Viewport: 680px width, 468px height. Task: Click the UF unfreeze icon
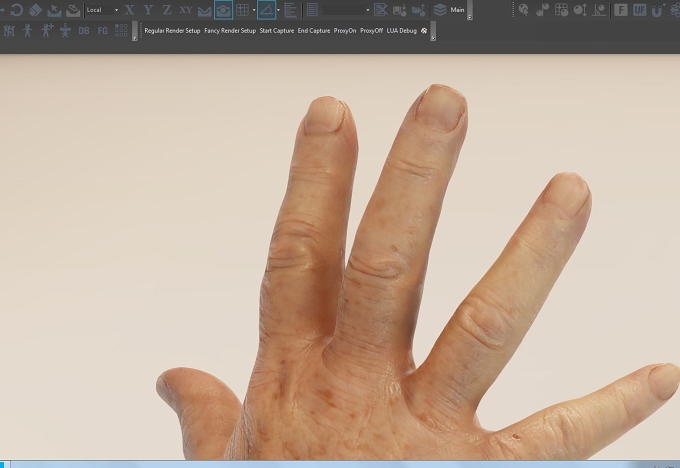point(639,10)
